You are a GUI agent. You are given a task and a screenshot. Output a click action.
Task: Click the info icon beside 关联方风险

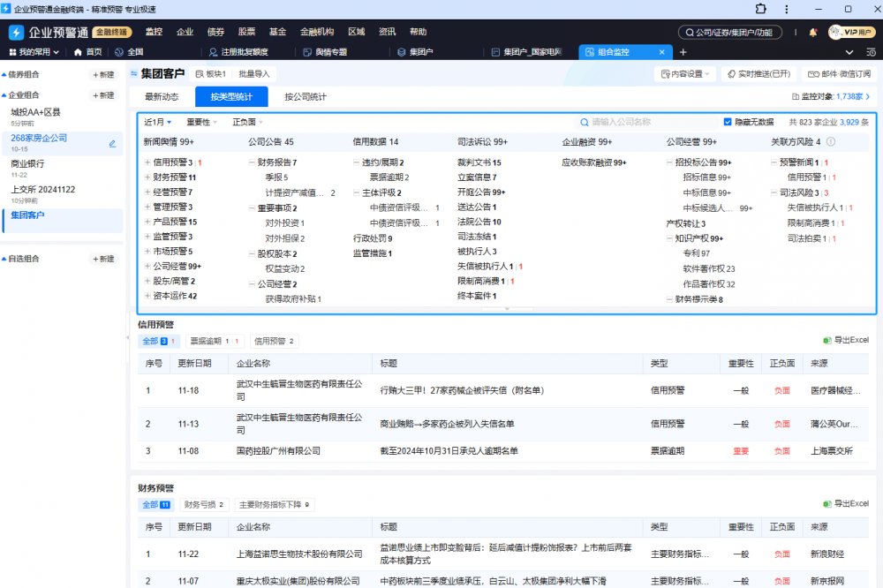831,141
